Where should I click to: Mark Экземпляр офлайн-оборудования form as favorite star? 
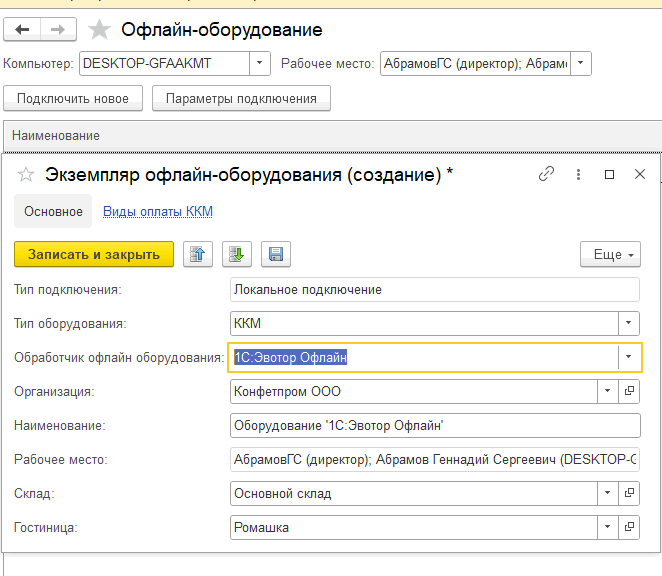tap(26, 174)
